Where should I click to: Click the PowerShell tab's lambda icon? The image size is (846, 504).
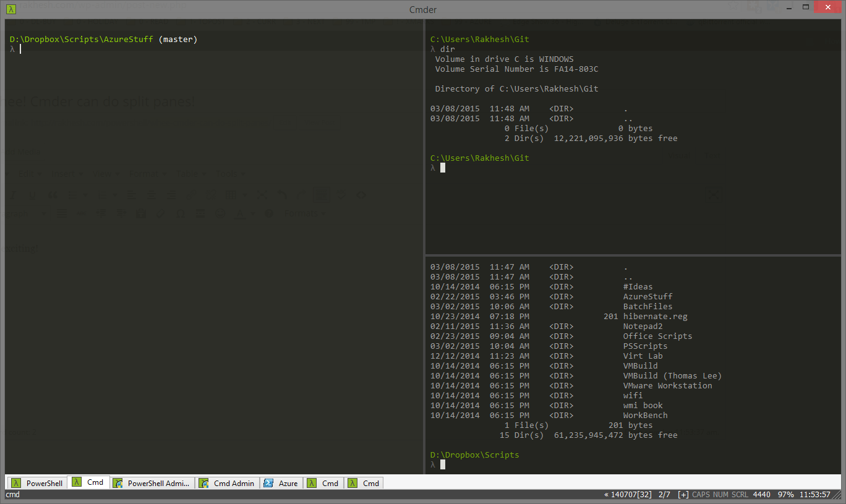16,483
